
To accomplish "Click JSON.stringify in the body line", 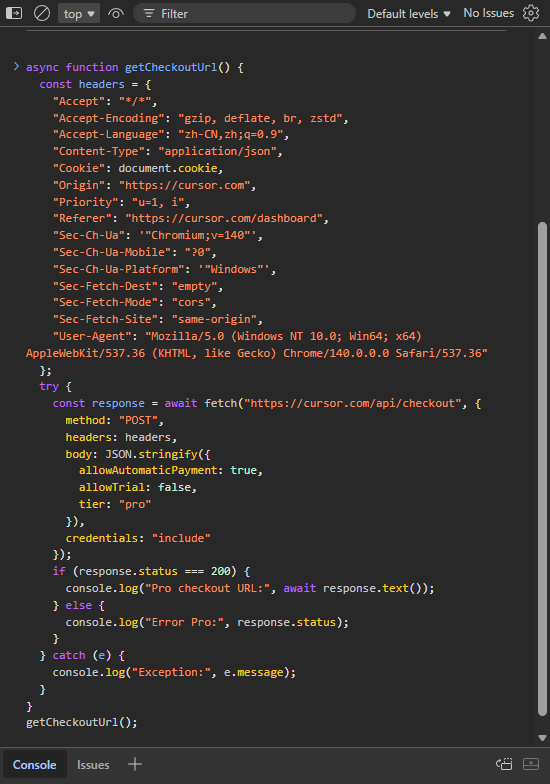I will pyautogui.click(x=152, y=454).
